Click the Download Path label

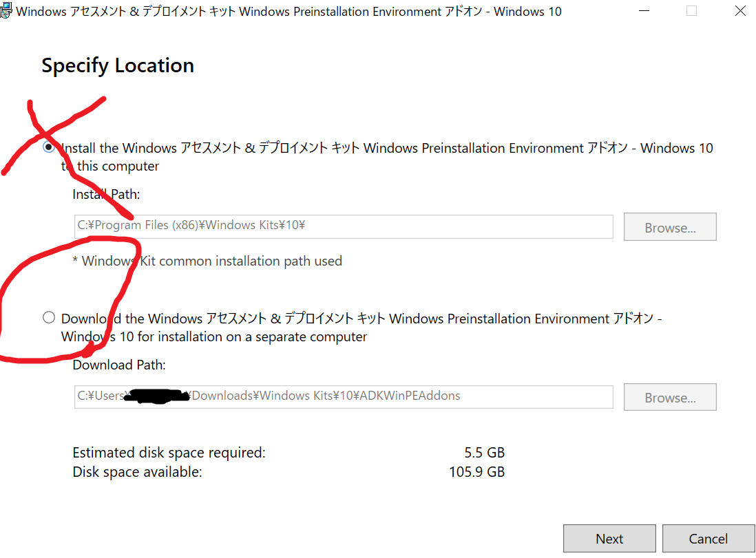pyautogui.click(x=118, y=365)
